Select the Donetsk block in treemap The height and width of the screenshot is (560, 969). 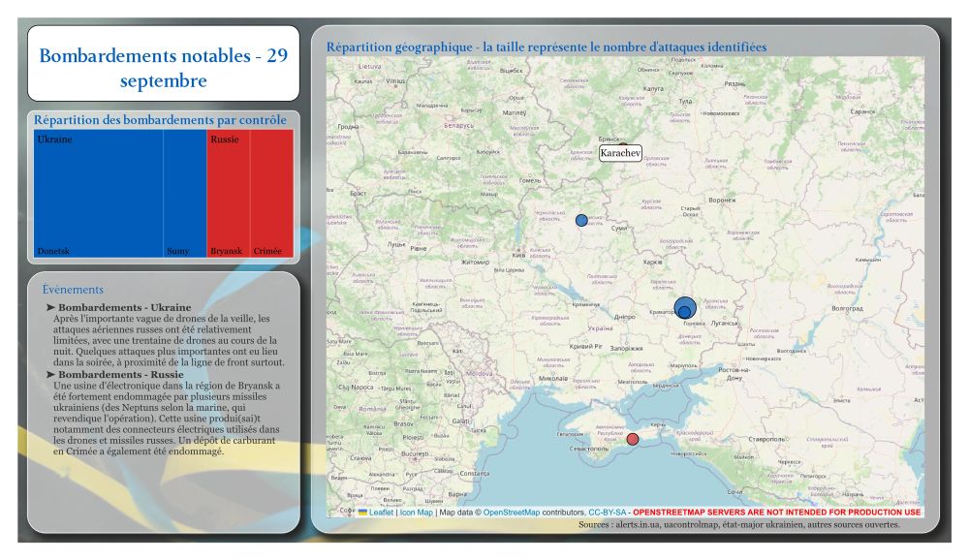[x=98, y=194]
